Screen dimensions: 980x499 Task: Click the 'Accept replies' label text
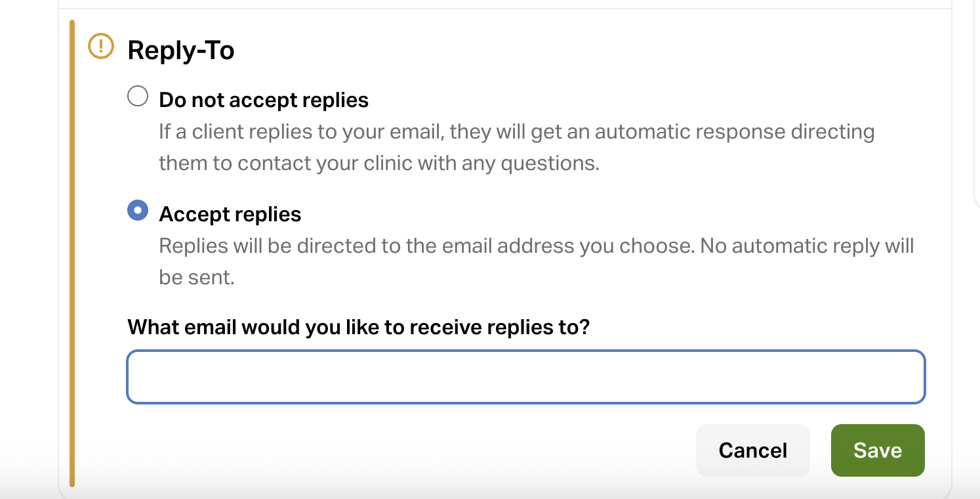(x=230, y=214)
